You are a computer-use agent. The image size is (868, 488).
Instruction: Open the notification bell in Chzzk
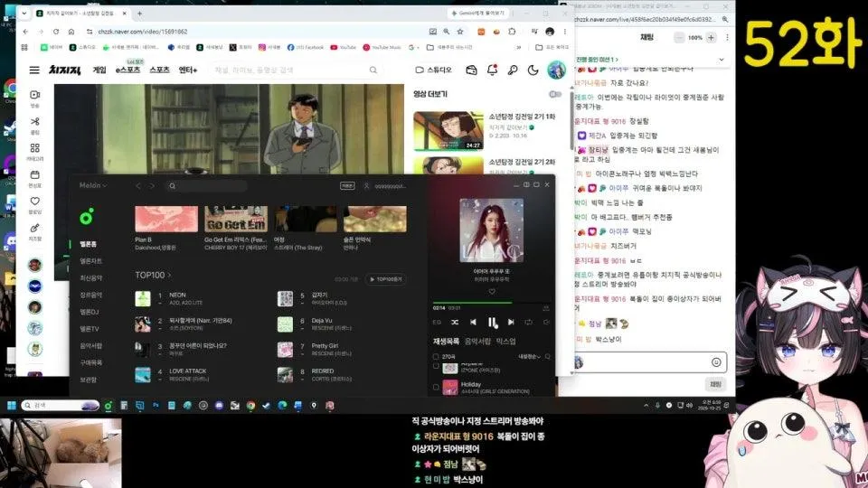(x=492, y=70)
